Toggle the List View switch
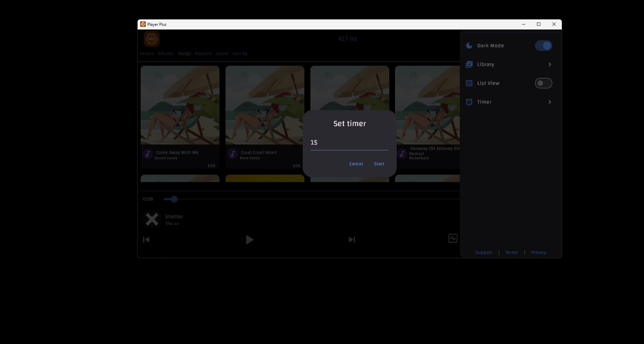Viewport: 644px width, 344px height. (x=543, y=83)
